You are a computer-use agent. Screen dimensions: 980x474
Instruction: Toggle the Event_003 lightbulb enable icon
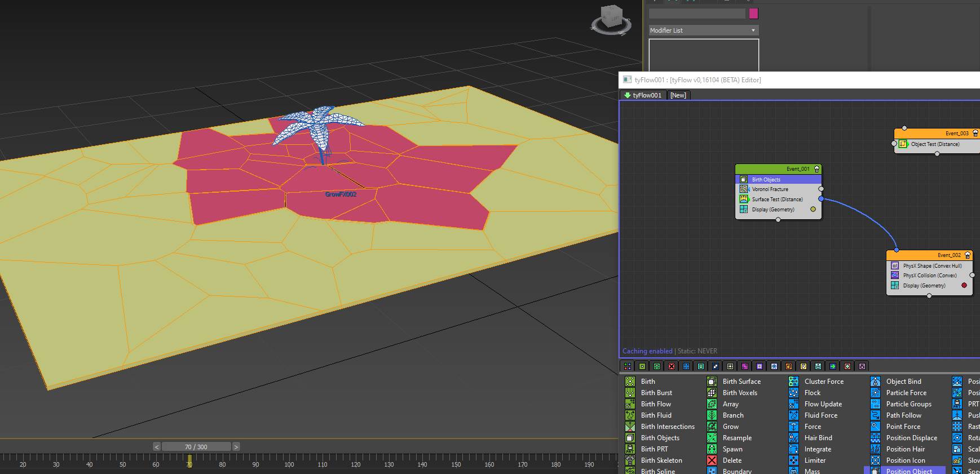tap(975, 134)
